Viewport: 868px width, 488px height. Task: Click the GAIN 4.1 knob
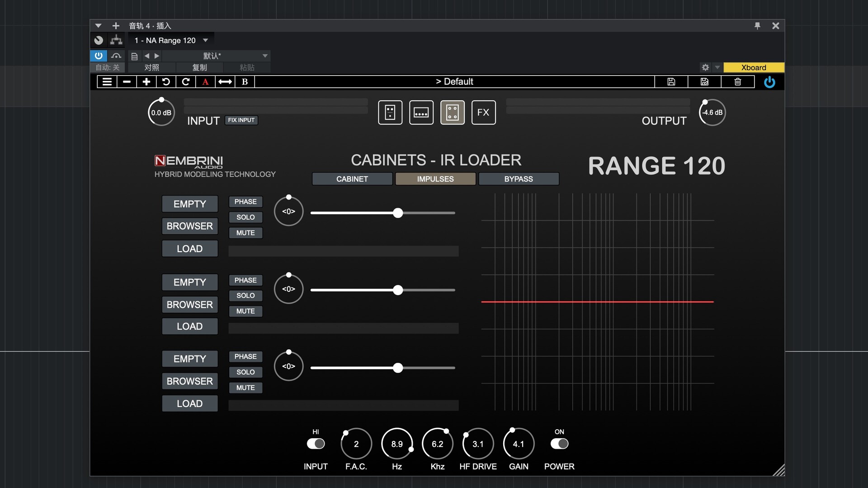[519, 444]
